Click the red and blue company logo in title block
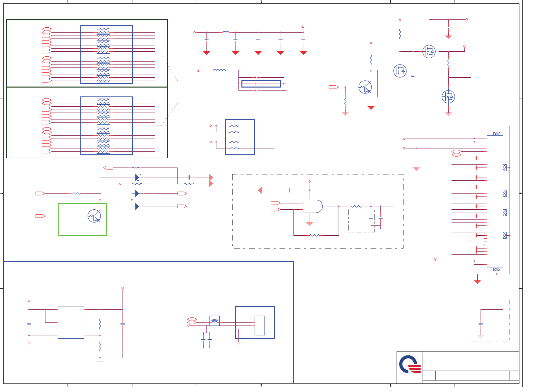The width and height of the screenshot is (555, 392). (410, 364)
